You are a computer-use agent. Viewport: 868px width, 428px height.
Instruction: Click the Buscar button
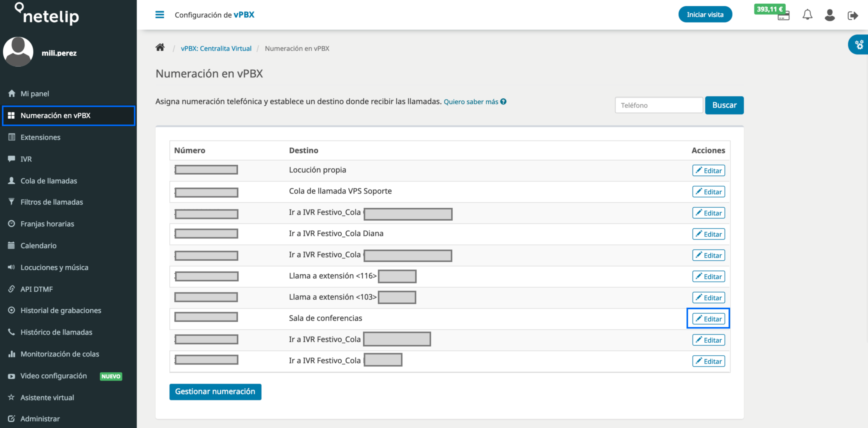click(x=724, y=105)
